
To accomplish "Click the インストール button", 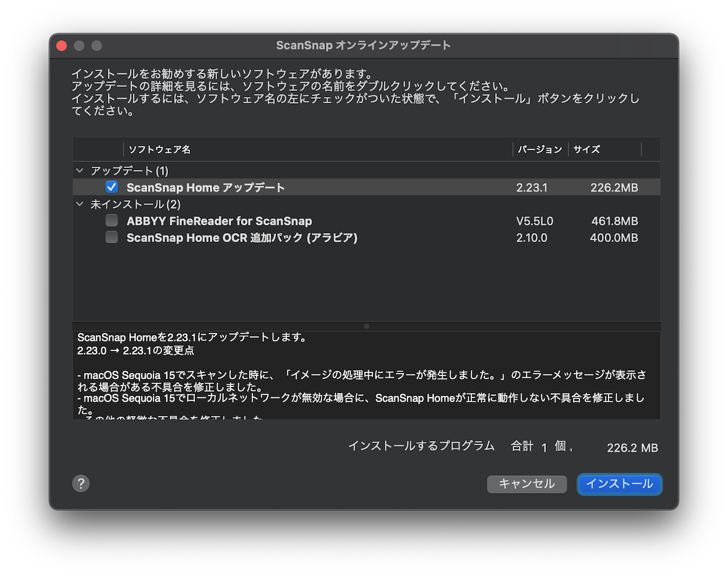I will (x=619, y=484).
